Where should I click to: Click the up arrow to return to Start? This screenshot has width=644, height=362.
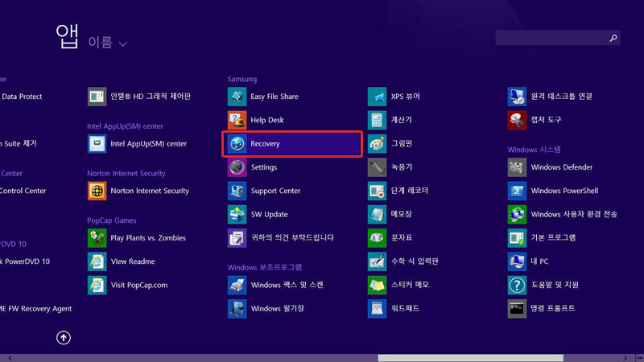64,338
